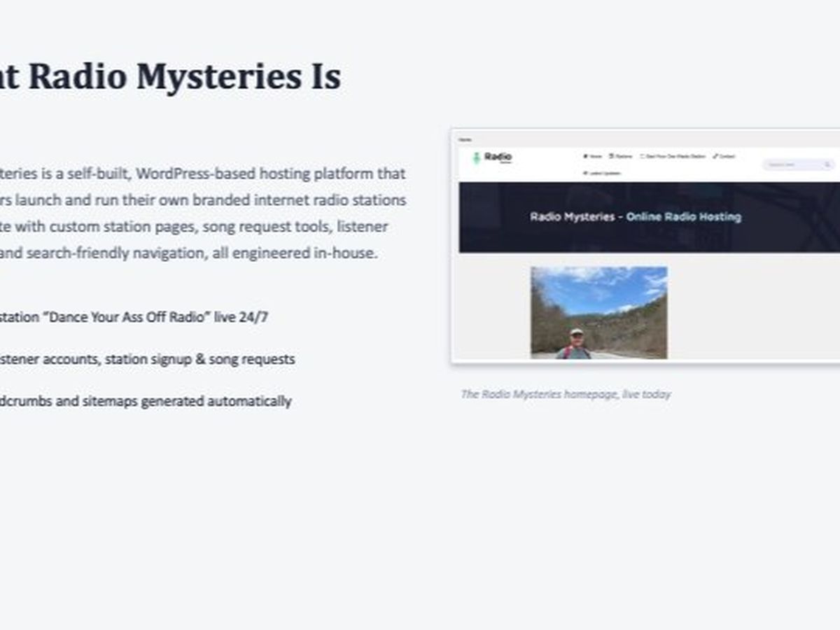
Task: Open Contact in the embedded site navigation
Action: coord(724,156)
